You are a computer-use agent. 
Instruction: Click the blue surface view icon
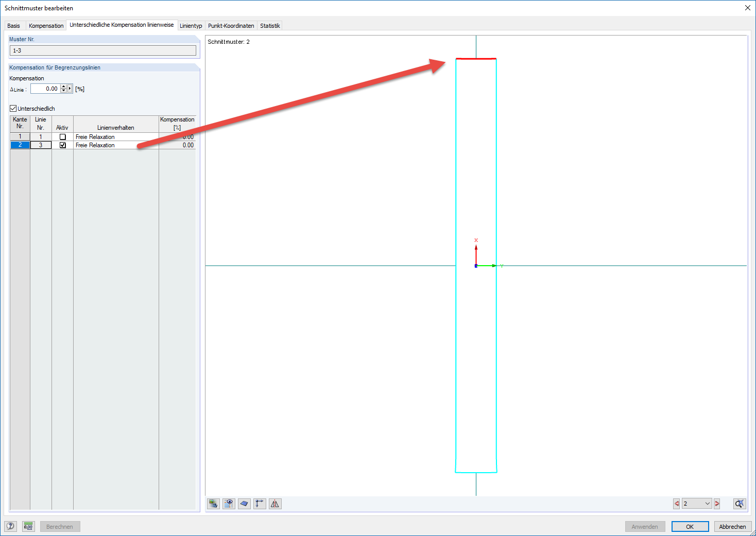click(244, 504)
